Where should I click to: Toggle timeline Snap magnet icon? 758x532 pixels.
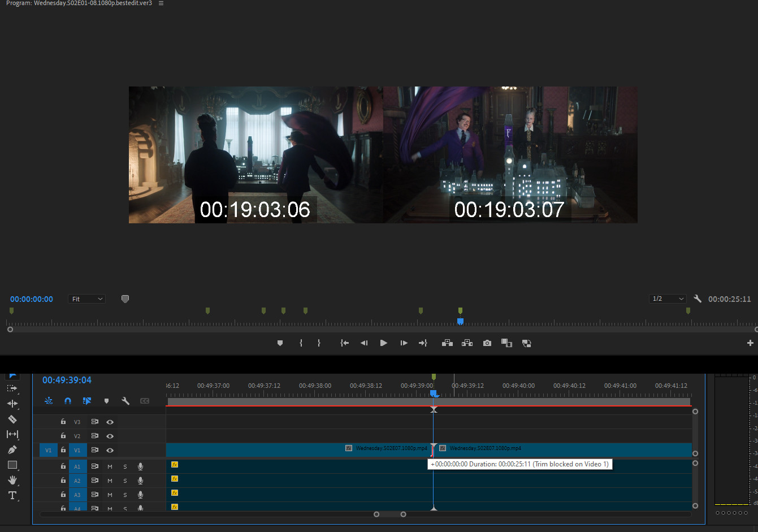coord(68,401)
